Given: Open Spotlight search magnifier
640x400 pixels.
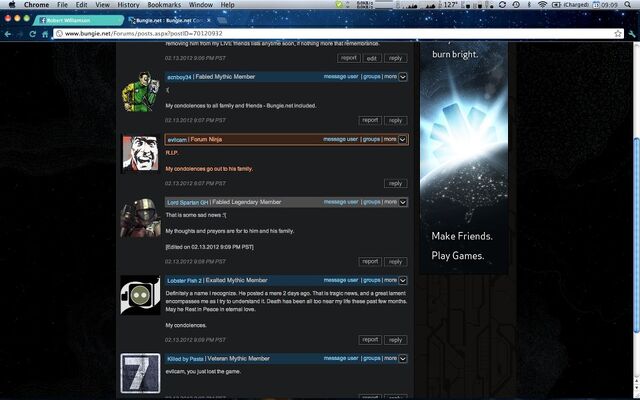Looking at the screenshot, I should pyautogui.click(x=627, y=4).
